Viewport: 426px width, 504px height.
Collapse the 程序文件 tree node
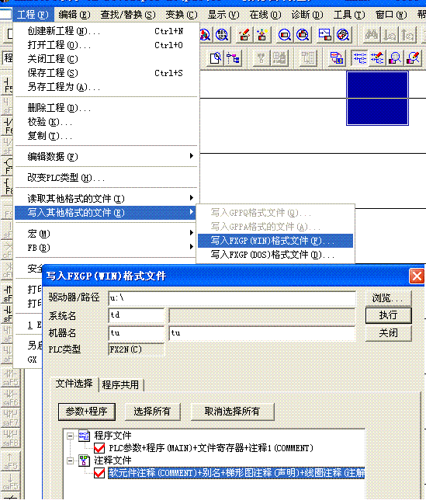tap(70, 436)
